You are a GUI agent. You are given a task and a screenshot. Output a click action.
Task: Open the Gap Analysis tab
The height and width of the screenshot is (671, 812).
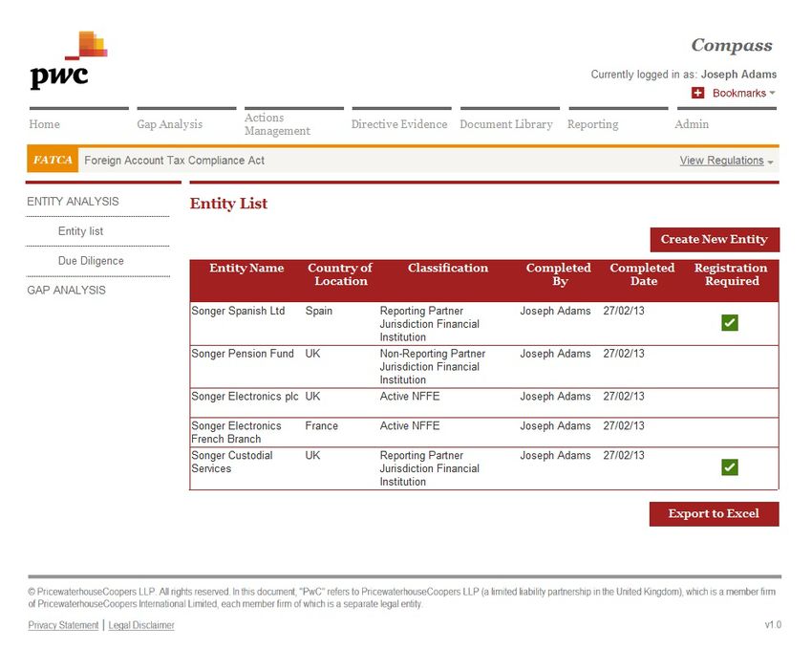pyautogui.click(x=169, y=124)
